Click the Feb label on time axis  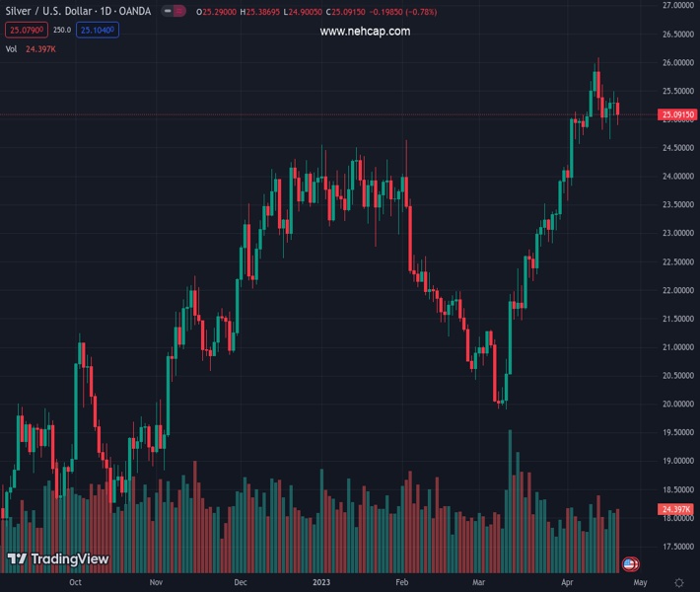[401, 582]
